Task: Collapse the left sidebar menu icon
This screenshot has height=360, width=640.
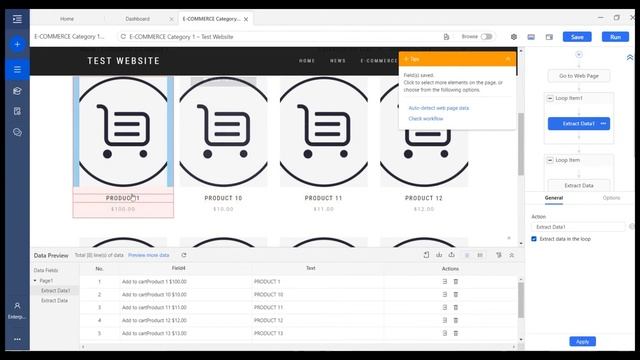Action: click(17, 19)
